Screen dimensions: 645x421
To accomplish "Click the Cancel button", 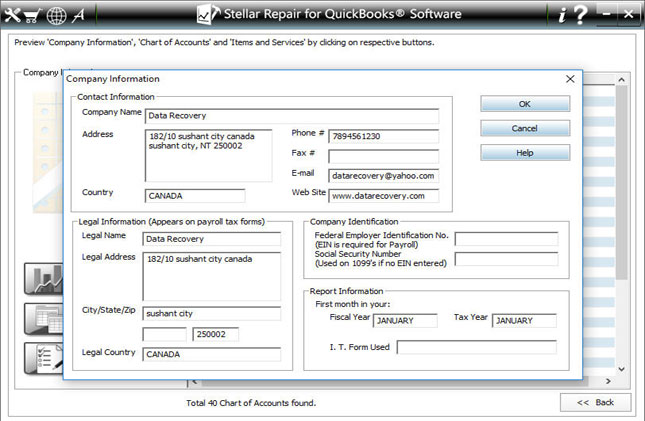I will (x=525, y=128).
